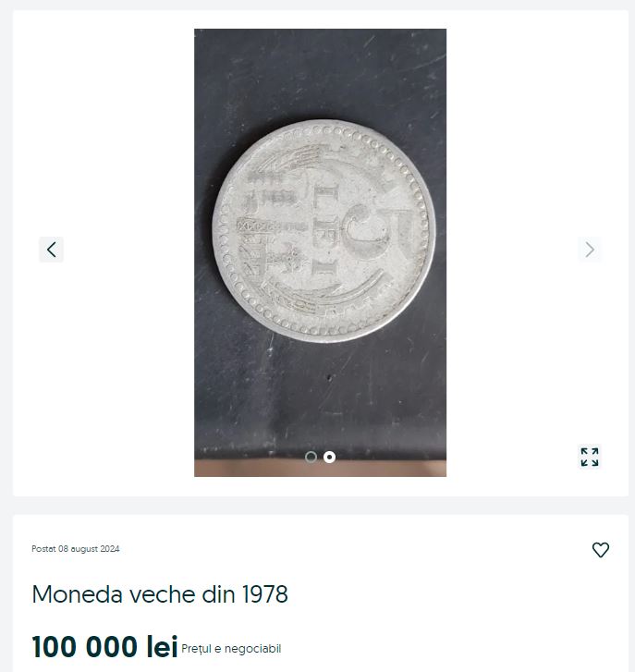
Task: Click the Postat 08 august 2024 date
Action: [76, 549]
